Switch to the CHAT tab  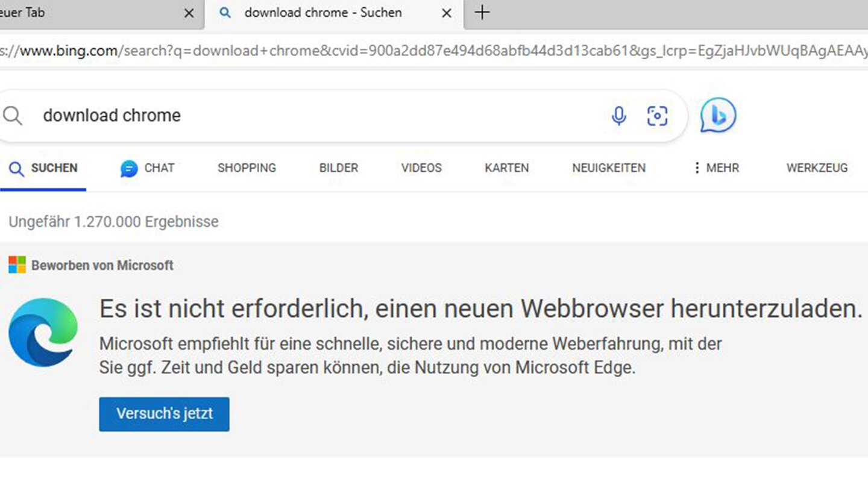coord(148,168)
